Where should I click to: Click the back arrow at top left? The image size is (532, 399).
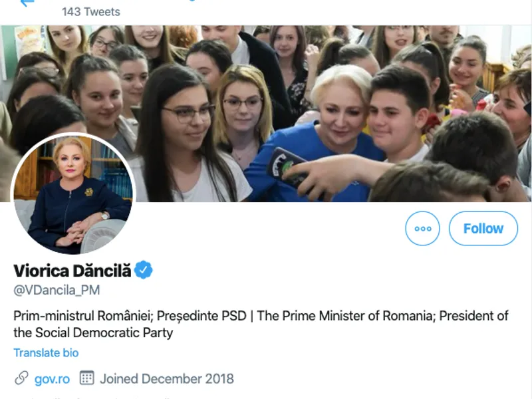[27, 3]
